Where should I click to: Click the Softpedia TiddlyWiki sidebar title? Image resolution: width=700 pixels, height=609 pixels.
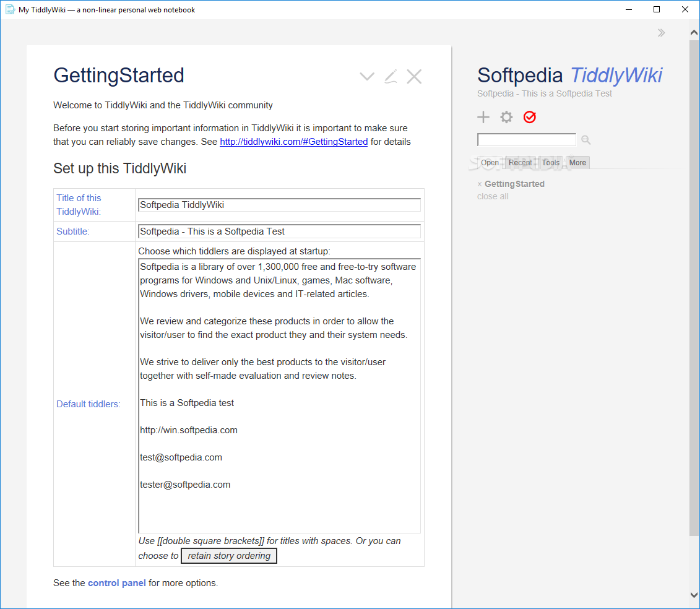click(570, 76)
